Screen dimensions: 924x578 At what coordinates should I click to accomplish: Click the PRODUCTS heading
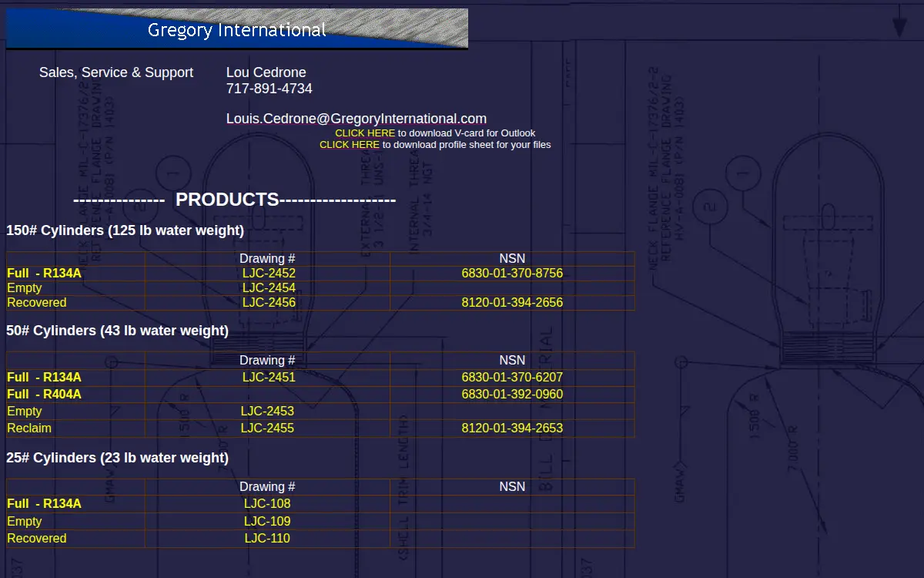pyautogui.click(x=227, y=200)
